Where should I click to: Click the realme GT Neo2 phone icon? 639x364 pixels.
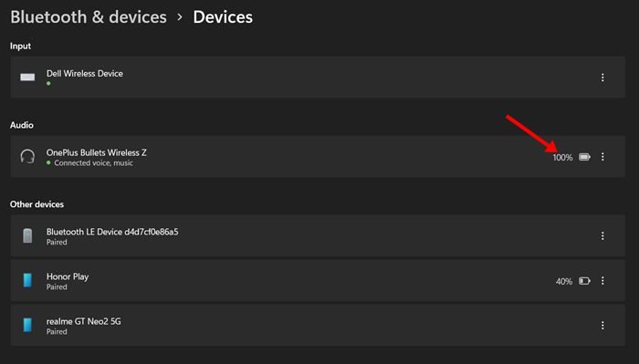click(x=27, y=325)
